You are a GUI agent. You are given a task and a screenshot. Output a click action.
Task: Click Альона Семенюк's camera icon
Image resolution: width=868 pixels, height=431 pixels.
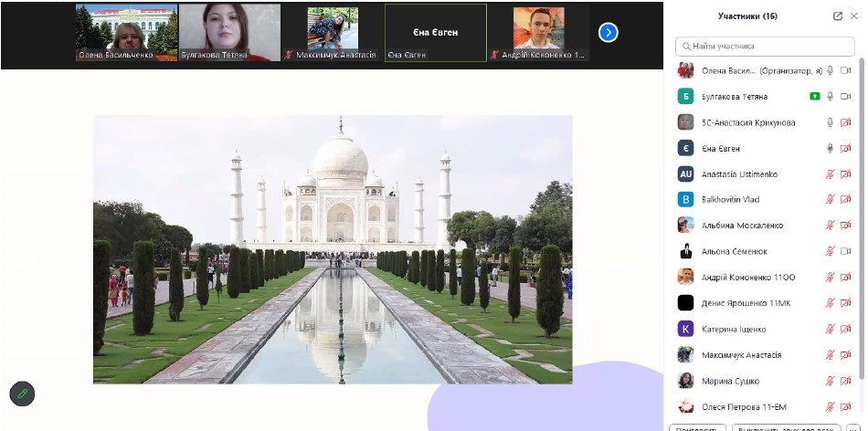pos(845,251)
